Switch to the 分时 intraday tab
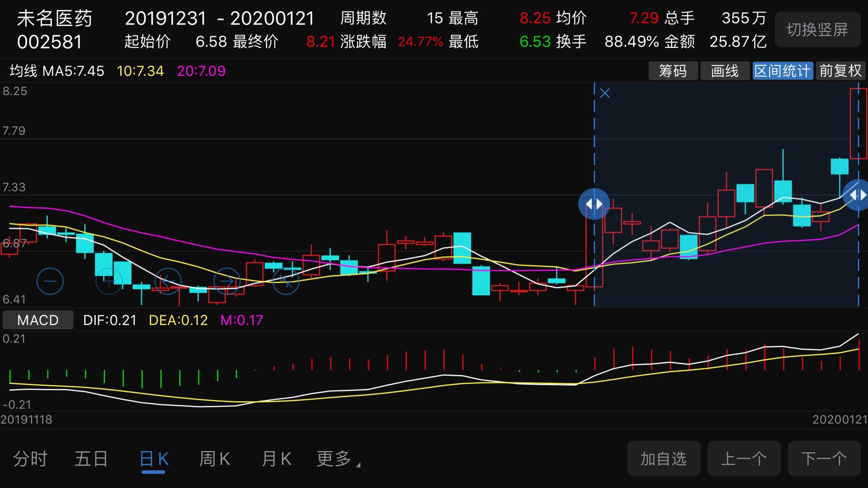Viewport: 868px width, 488px height. pyautogui.click(x=30, y=459)
